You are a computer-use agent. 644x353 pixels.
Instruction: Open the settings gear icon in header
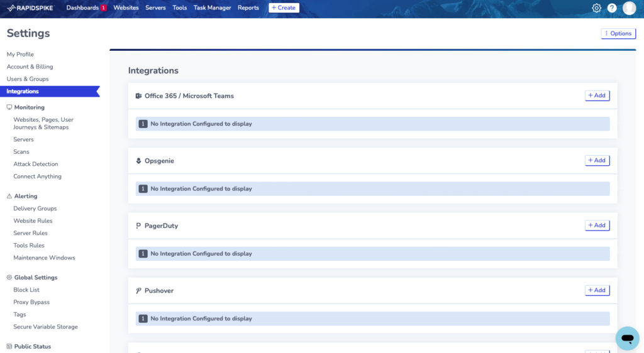click(596, 8)
